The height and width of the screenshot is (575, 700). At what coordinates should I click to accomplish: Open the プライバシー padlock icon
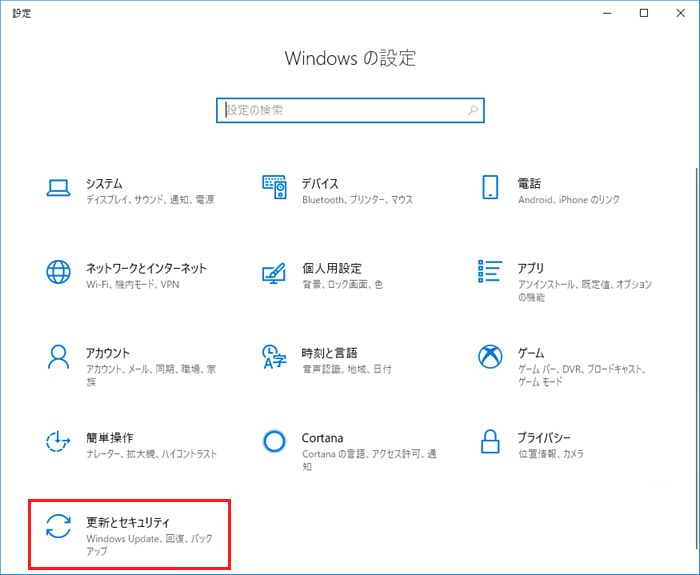(x=490, y=442)
